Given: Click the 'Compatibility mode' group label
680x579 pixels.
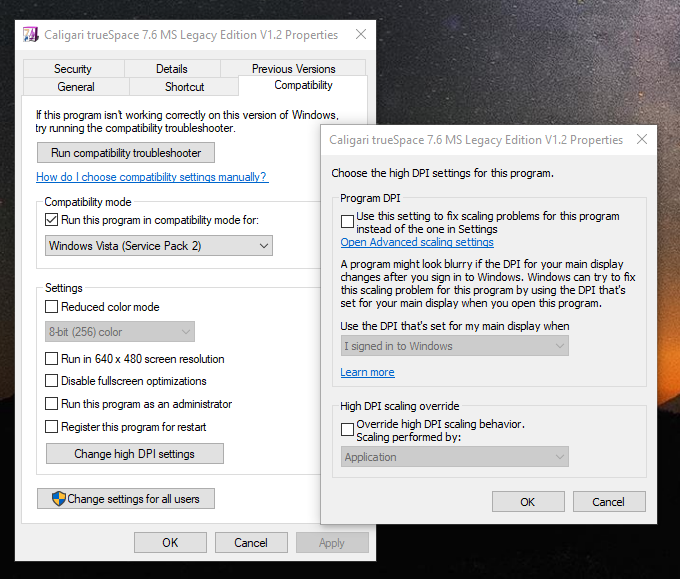Looking at the screenshot, I should 88,202.
